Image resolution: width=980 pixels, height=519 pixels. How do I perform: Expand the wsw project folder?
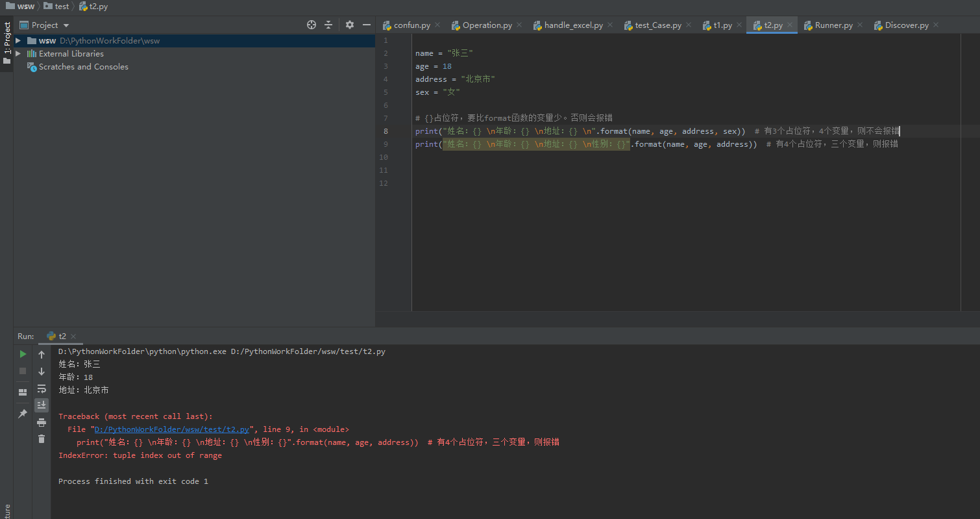tap(18, 40)
